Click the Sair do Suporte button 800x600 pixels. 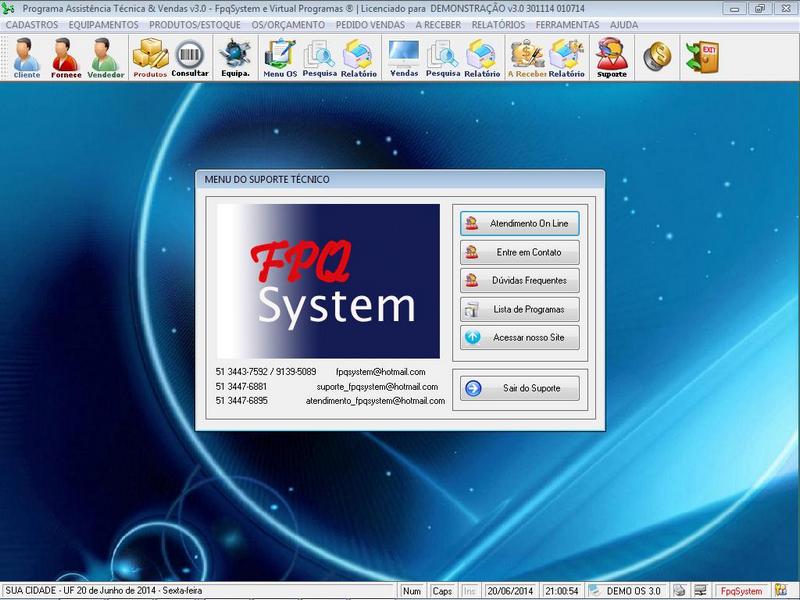pos(519,388)
